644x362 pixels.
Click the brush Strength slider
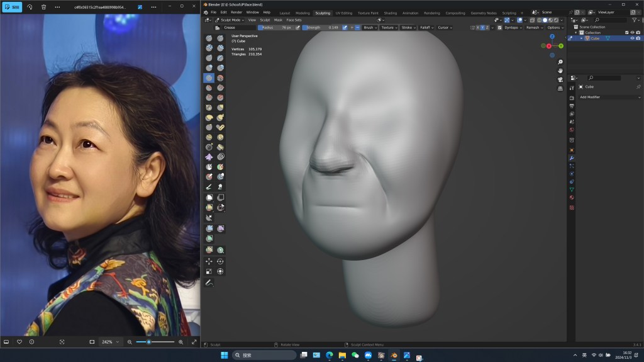(x=322, y=28)
